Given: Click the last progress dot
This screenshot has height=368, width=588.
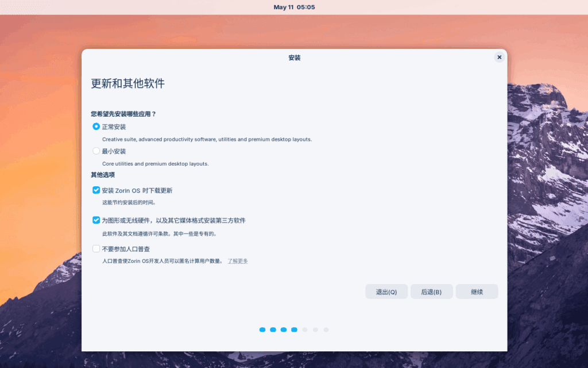Looking at the screenshot, I should [326, 330].
